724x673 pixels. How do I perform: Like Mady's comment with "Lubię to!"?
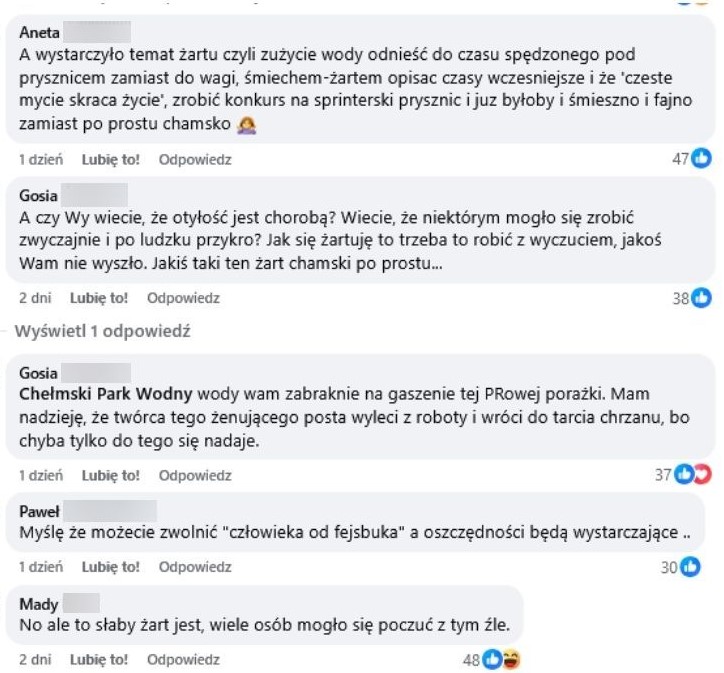click(x=99, y=660)
